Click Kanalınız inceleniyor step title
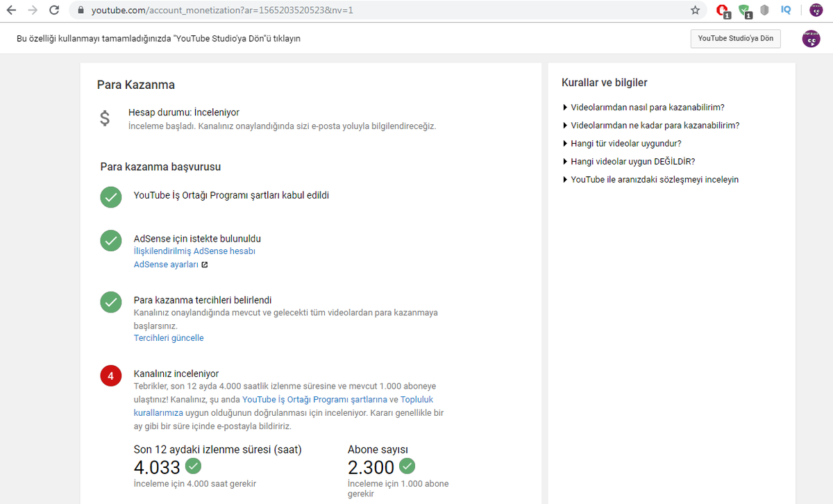The height and width of the screenshot is (504, 833). point(176,373)
